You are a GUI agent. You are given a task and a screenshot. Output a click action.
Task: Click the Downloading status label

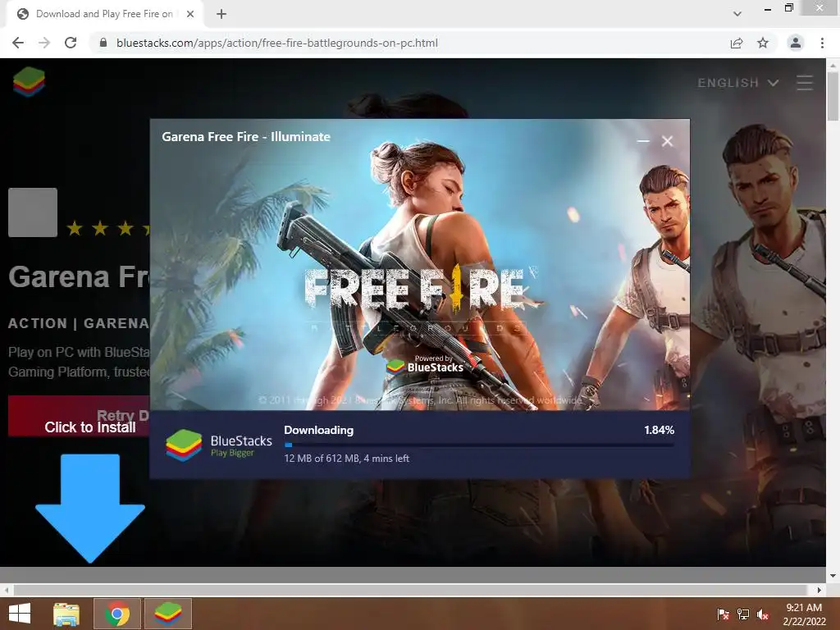coord(319,430)
